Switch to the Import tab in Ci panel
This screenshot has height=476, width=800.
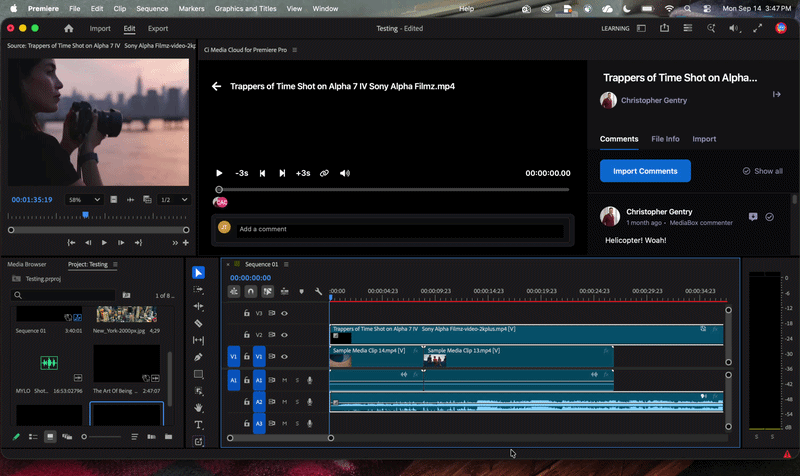[704, 139]
